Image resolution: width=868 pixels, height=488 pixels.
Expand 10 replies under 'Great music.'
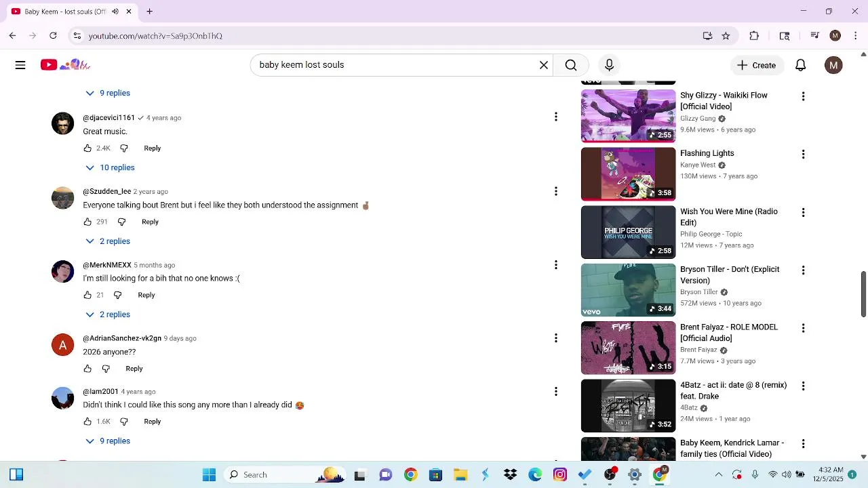[x=110, y=167]
